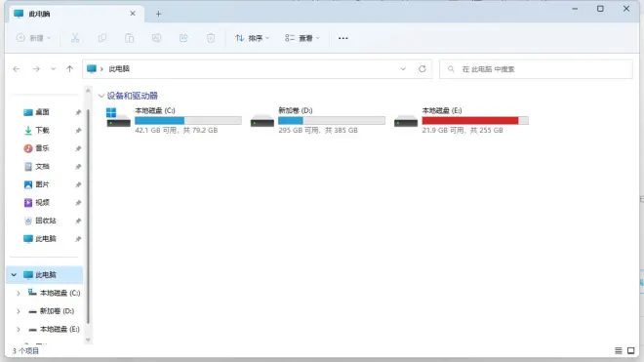Open the 排序 sort dropdown
This screenshot has width=644, height=362.
pyautogui.click(x=252, y=38)
